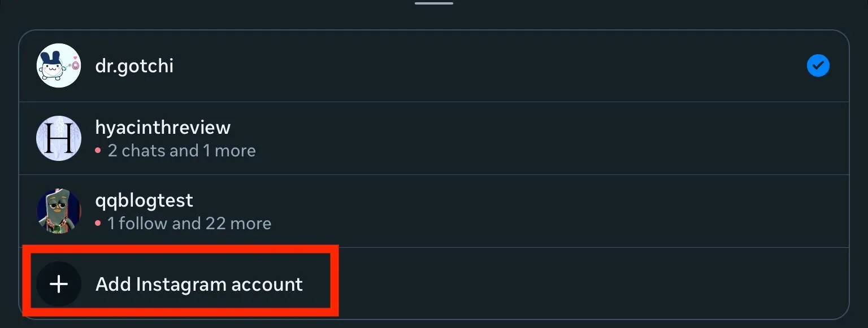Click the blue selected checkmark
The width and height of the screenshot is (868, 328).
(x=818, y=66)
